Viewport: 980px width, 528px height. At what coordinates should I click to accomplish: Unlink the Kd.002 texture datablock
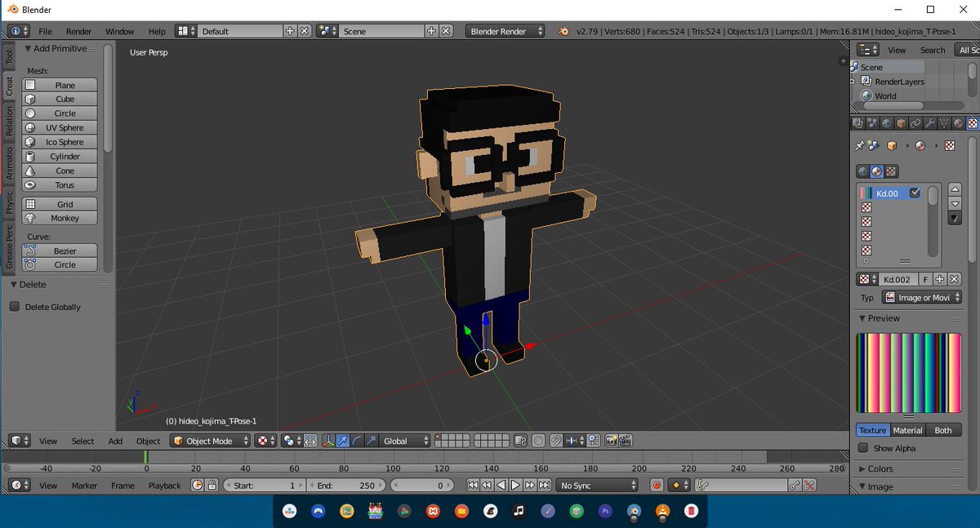click(x=954, y=279)
